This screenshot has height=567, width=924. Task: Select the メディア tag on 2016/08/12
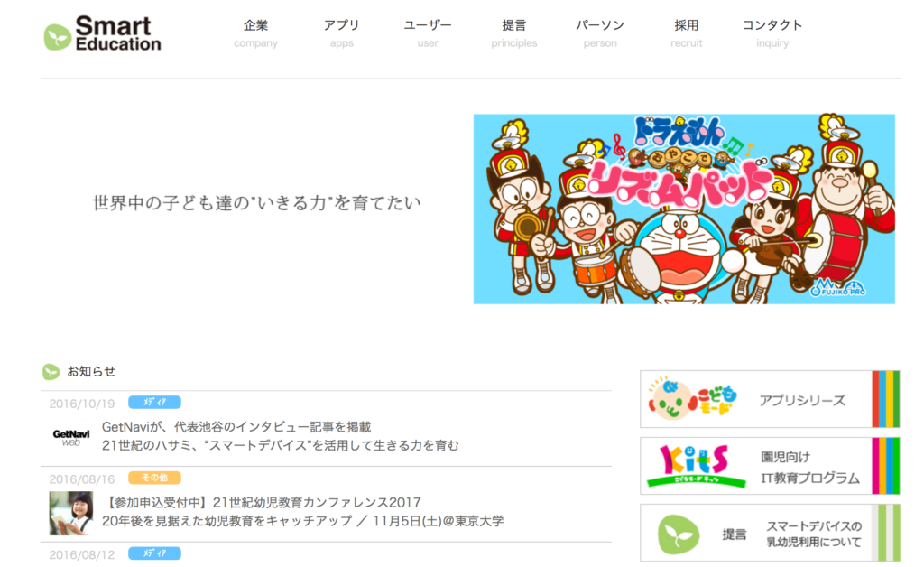point(154,553)
